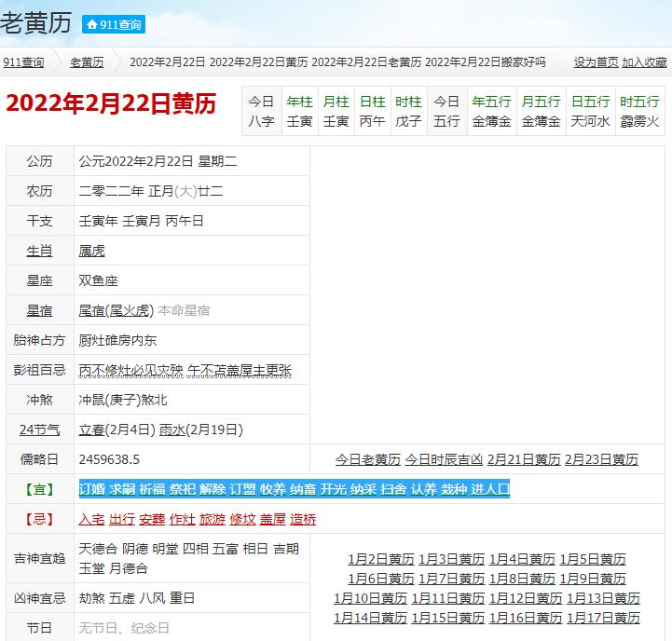Open the 星宿 row label link
Screen dimensions: 672x641
tap(39, 310)
